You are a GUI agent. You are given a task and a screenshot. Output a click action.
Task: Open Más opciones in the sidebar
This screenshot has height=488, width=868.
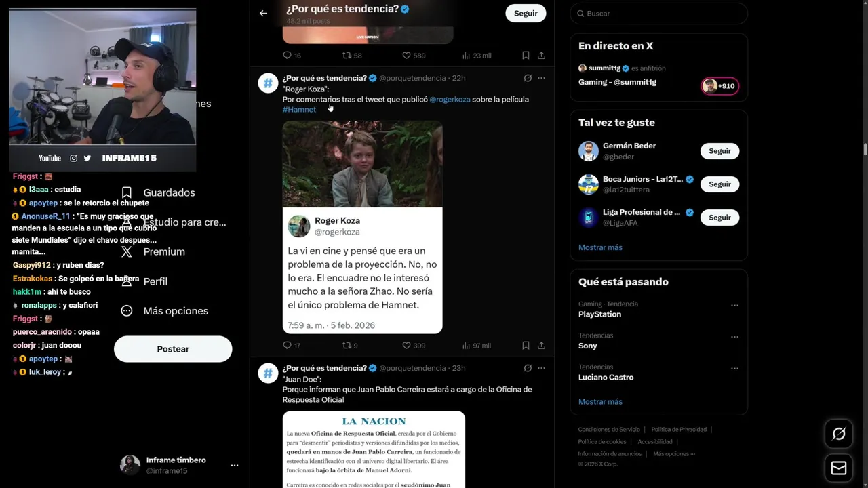click(164, 311)
